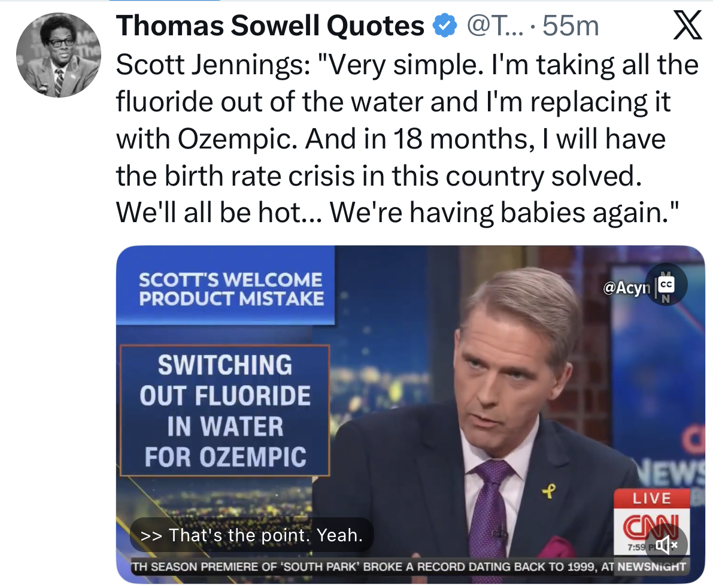Image resolution: width=713 pixels, height=588 pixels.
Task: Click the NEWSNIGHT label in the ticker
Action: click(x=651, y=566)
